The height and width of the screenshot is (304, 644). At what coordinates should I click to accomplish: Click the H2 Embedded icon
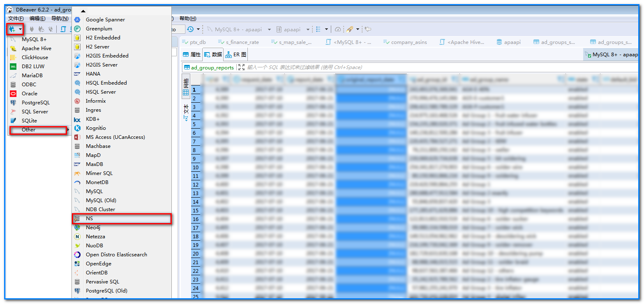[x=77, y=38]
